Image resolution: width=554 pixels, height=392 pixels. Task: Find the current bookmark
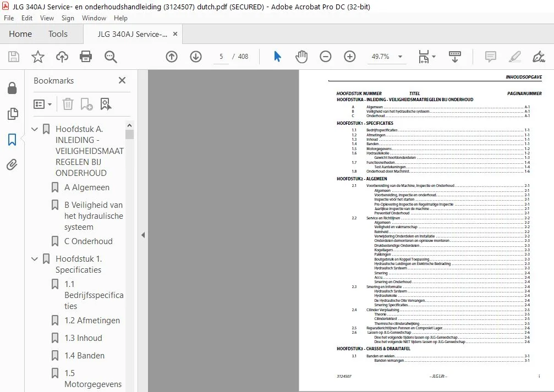point(106,104)
